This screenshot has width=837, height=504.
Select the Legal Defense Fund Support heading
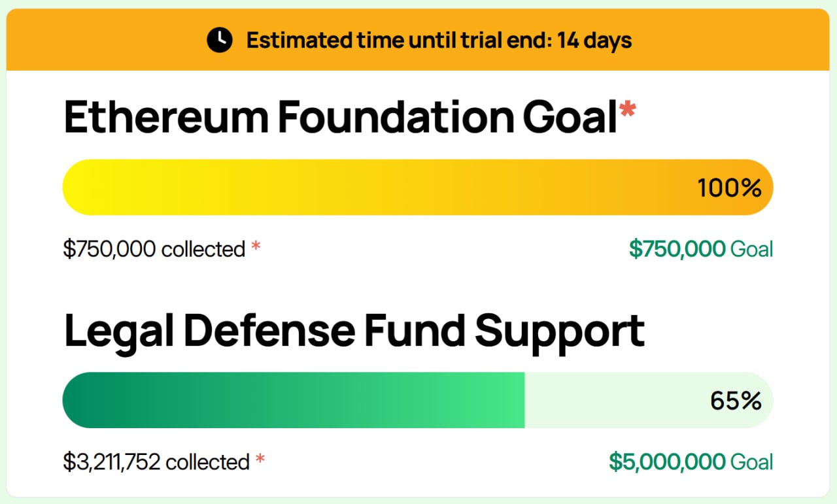tap(354, 331)
